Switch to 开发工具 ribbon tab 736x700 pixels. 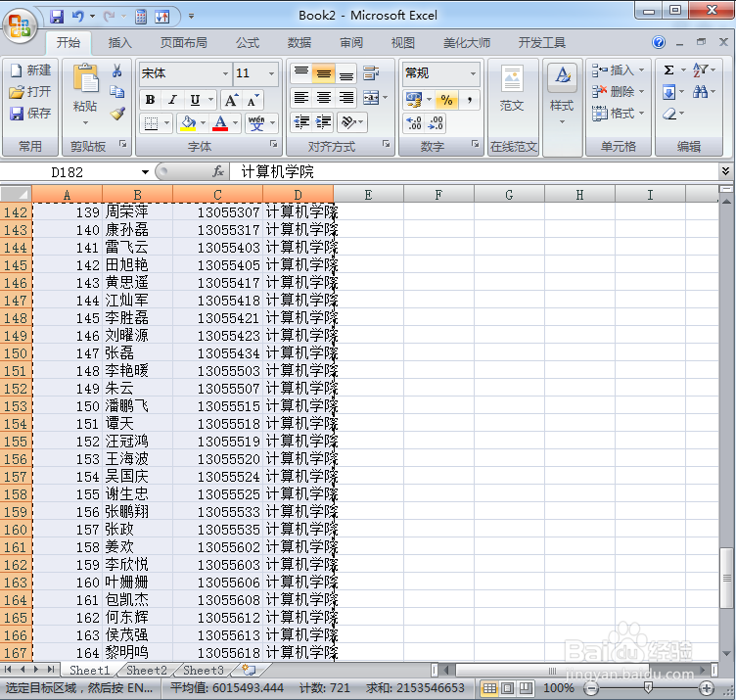coord(541,43)
